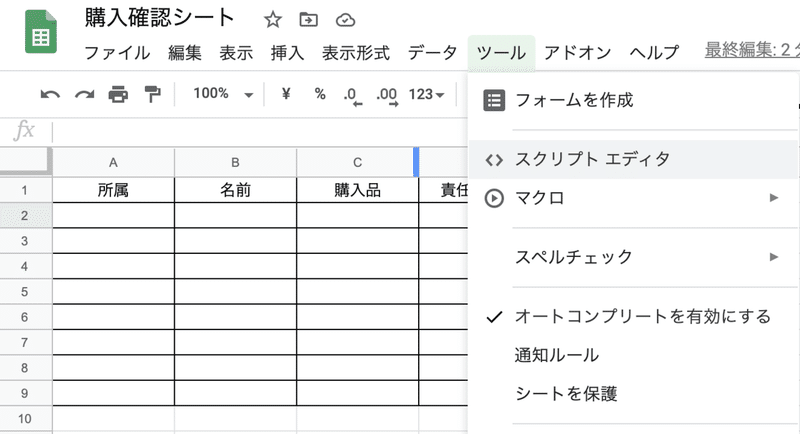Expand the マクロ submenu arrow
This screenshot has width=800, height=434.
[x=774, y=198]
